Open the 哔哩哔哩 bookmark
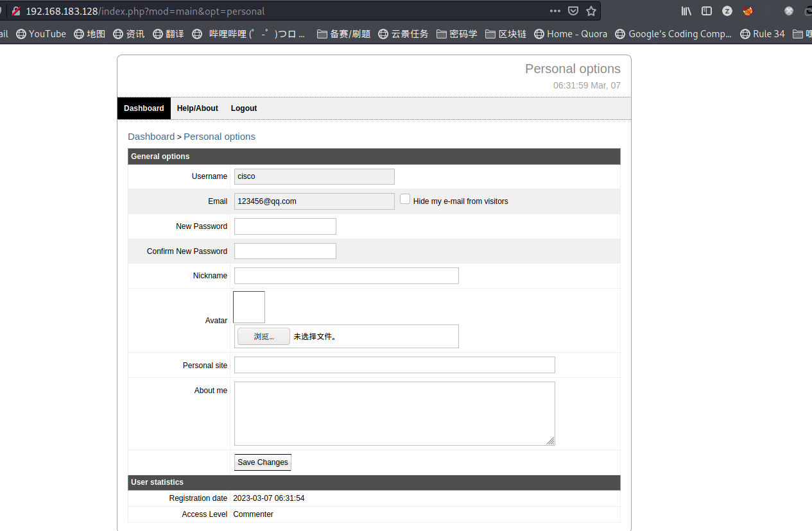Viewport: 812px width, 531px height. click(249, 34)
